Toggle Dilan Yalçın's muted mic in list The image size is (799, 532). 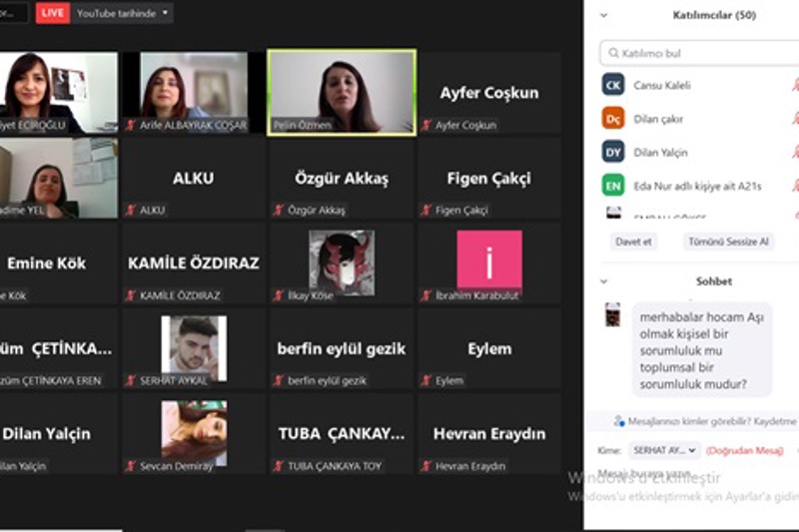[x=795, y=152]
